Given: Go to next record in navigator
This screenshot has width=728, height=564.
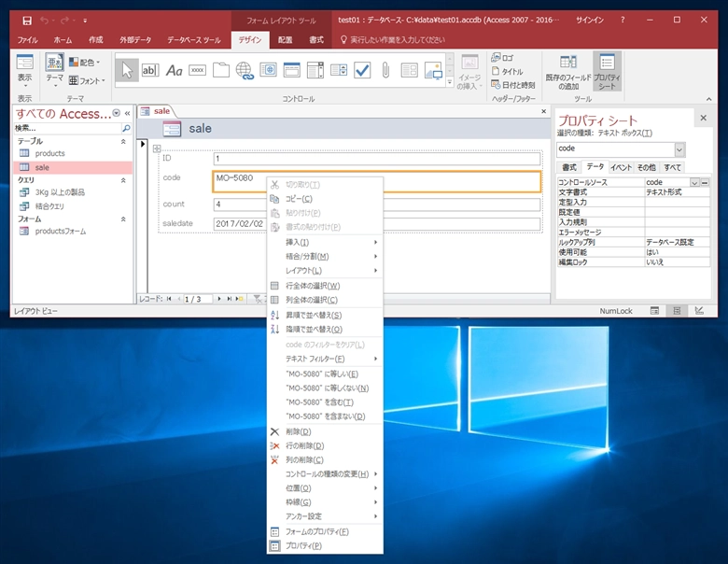Looking at the screenshot, I should click(x=219, y=299).
